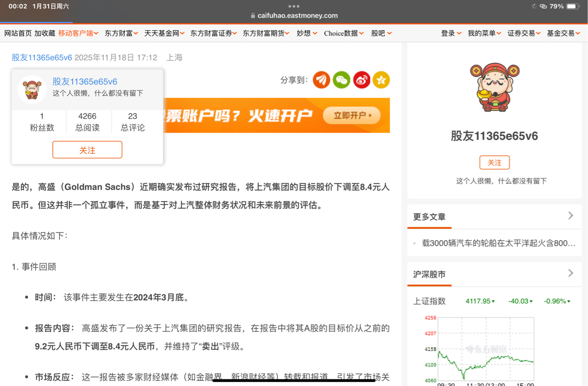Expand 东方财富期货 dropdown menu
The height and width of the screenshot is (386, 588).
click(266, 33)
